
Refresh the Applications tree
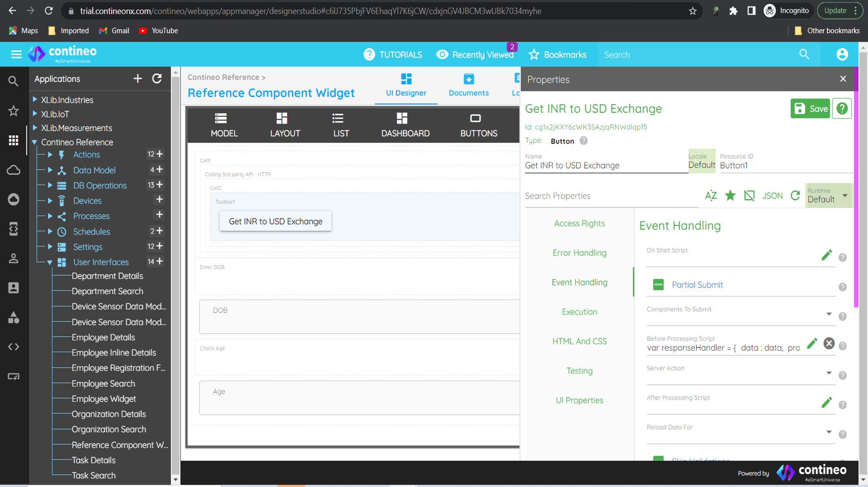pos(157,79)
